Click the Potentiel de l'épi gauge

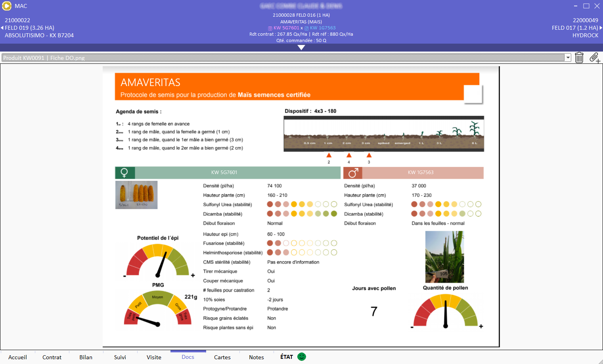[158, 260]
